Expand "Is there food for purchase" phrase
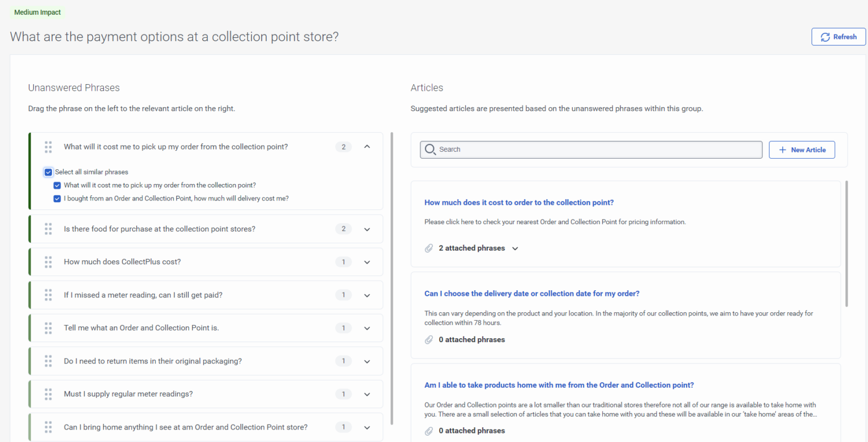 click(367, 229)
